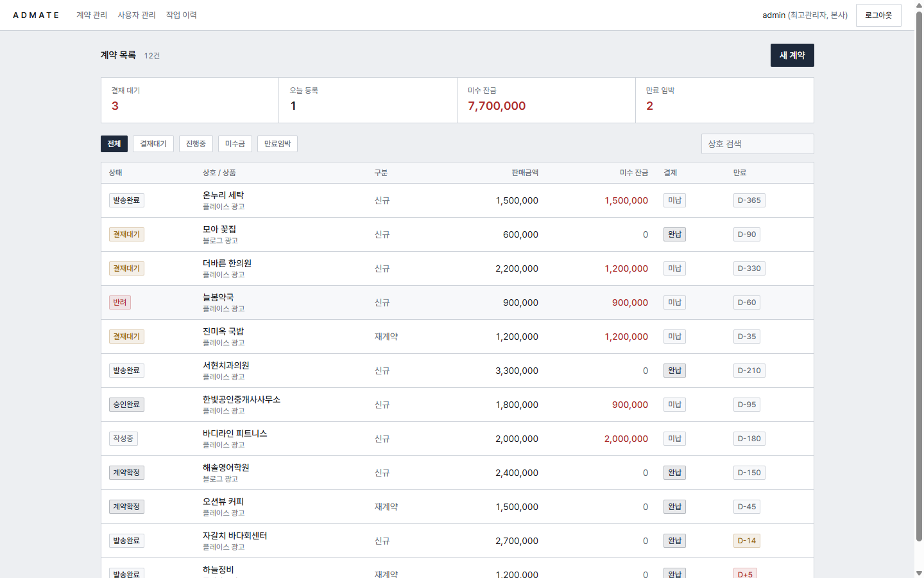Viewport: 924px width, 578px height.
Task: Click the ADMATE logo
Action: pos(36,15)
